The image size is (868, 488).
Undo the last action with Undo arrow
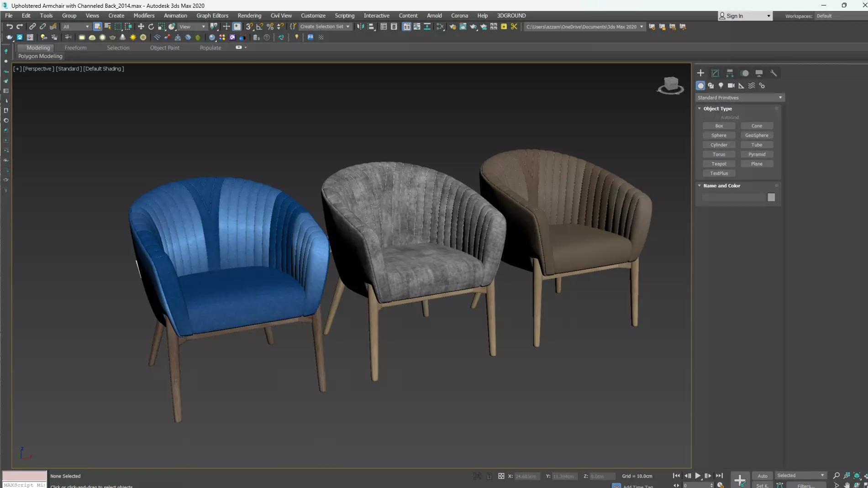[x=9, y=26]
